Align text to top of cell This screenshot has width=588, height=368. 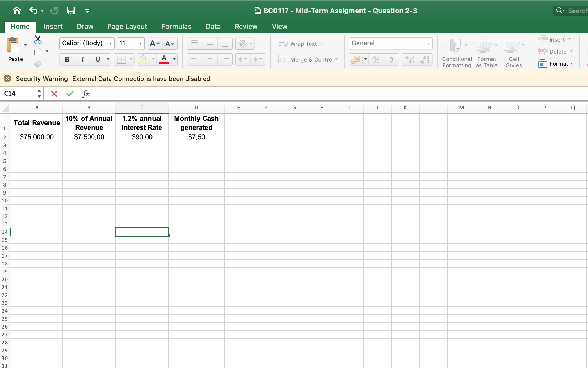click(195, 43)
